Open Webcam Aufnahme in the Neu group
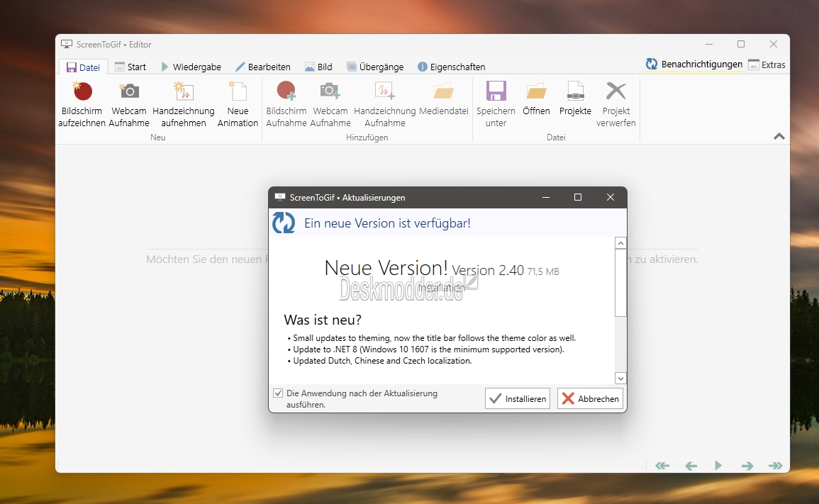 [x=129, y=104]
